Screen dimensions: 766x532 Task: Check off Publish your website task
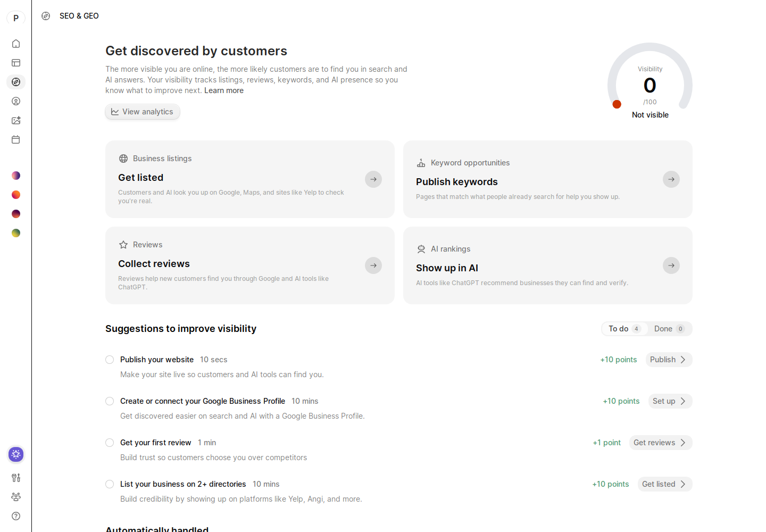pyautogui.click(x=110, y=360)
